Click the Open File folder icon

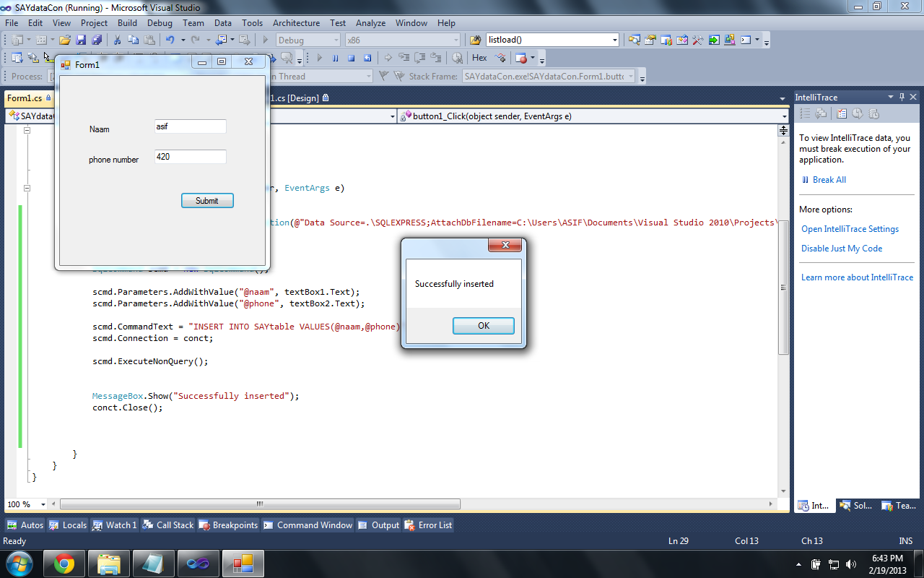[64, 40]
